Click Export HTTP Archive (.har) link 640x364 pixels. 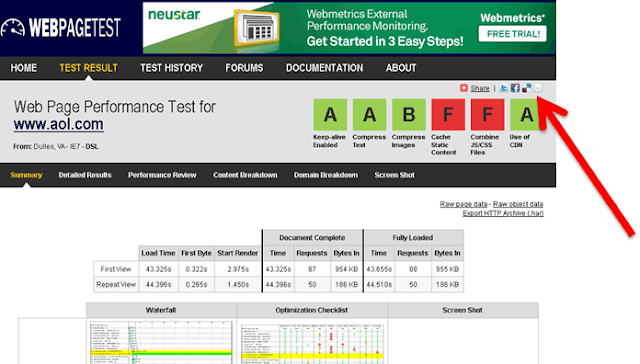(x=503, y=213)
